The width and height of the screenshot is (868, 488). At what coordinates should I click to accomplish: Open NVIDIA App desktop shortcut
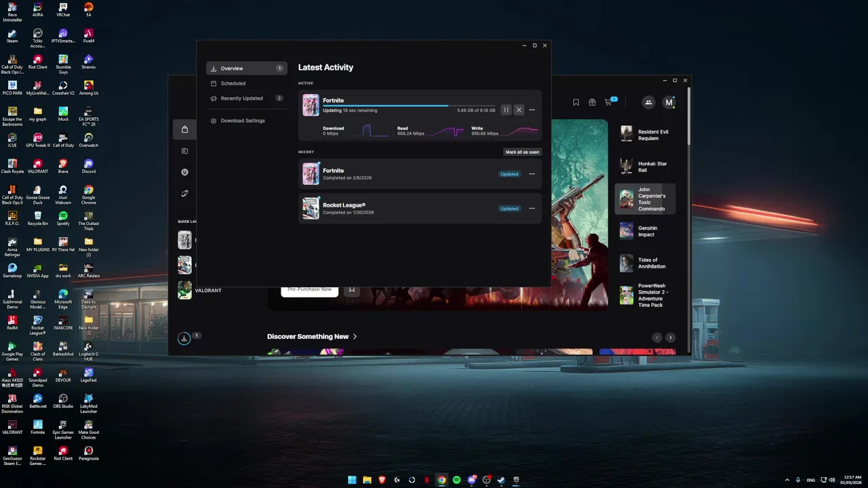(x=37, y=270)
